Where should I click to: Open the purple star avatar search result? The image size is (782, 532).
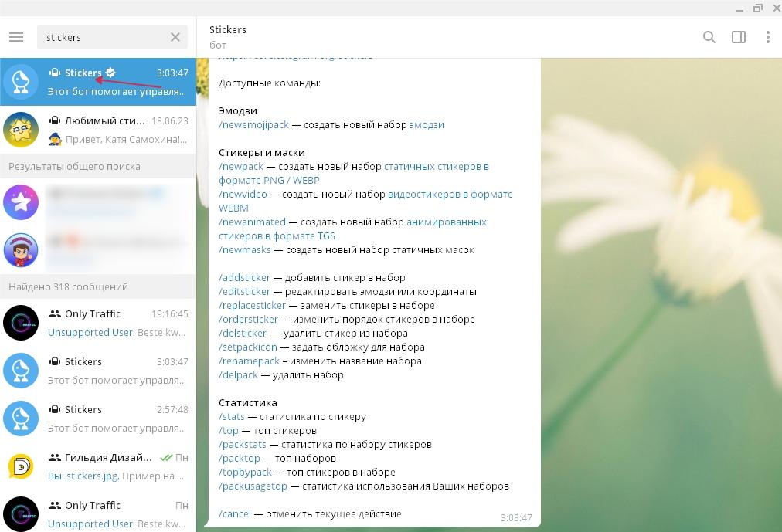click(x=21, y=202)
